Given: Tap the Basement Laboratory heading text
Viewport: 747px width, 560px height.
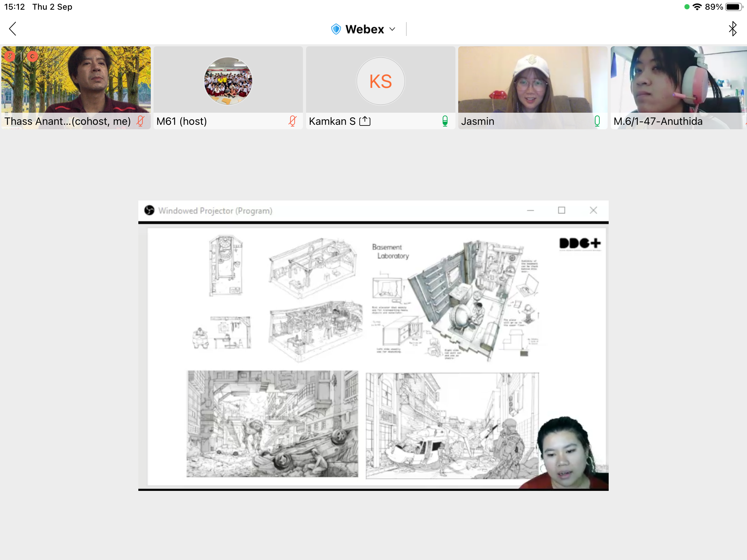Looking at the screenshot, I should tap(390, 251).
